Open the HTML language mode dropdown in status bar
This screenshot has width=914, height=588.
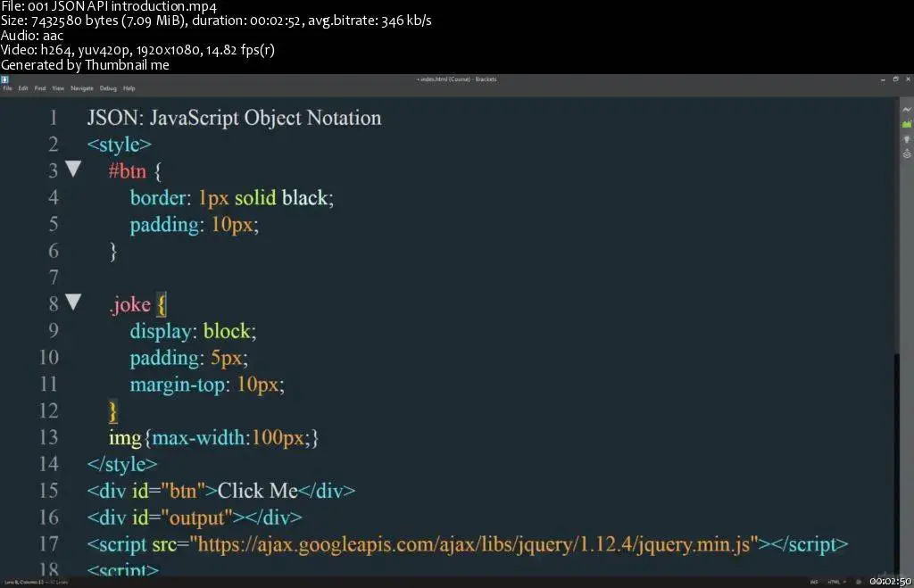coord(835,582)
